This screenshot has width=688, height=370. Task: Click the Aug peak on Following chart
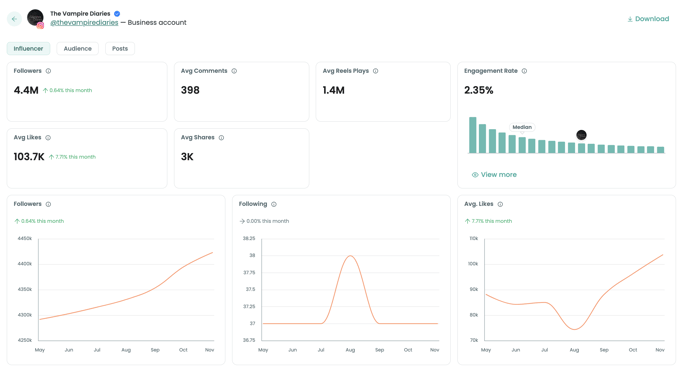tap(350, 256)
